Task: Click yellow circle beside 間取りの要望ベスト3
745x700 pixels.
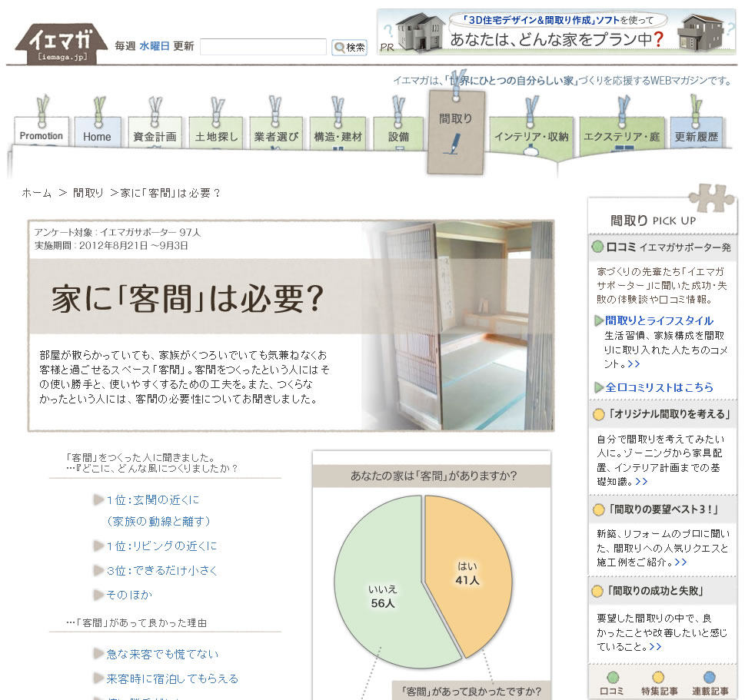Action: click(x=598, y=509)
